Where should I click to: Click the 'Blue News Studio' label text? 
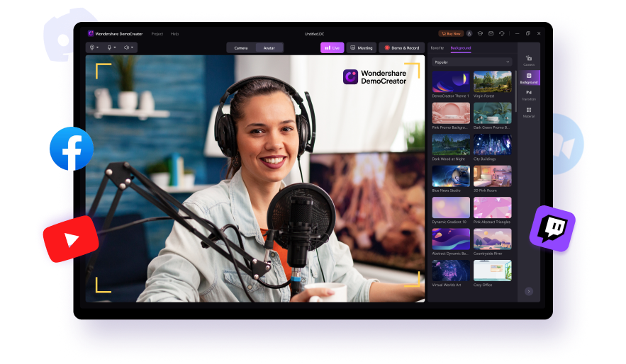[x=447, y=190]
